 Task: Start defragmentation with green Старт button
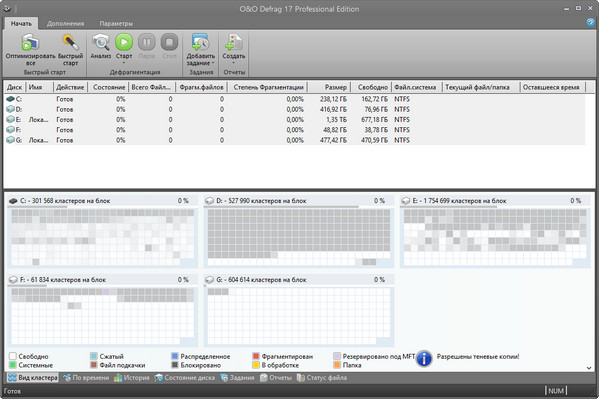(124, 42)
